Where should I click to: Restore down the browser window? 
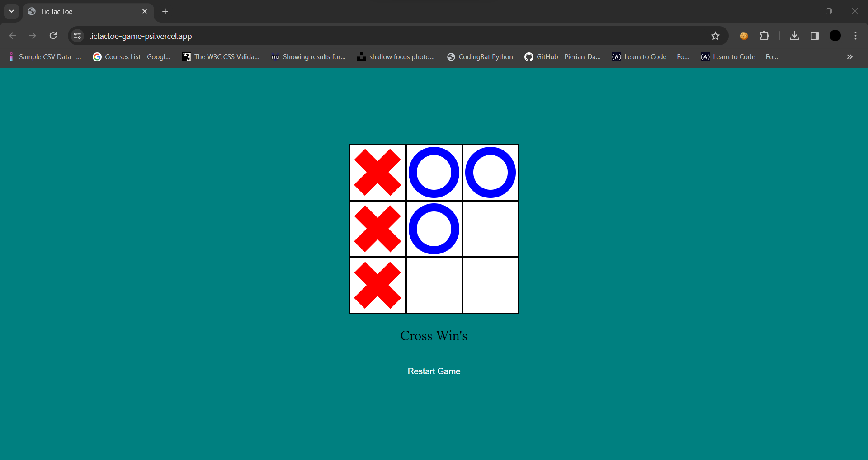click(829, 11)
